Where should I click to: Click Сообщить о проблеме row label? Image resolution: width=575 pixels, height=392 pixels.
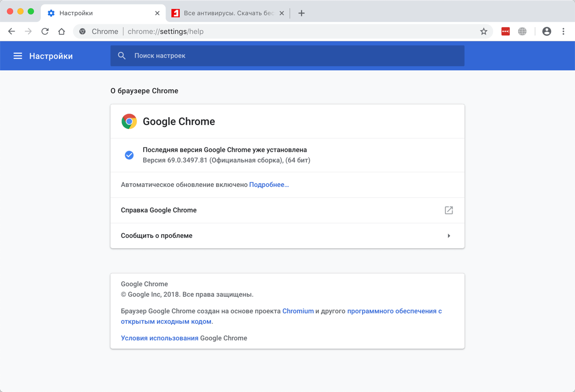pyautogui.click(x=157, y=236)
